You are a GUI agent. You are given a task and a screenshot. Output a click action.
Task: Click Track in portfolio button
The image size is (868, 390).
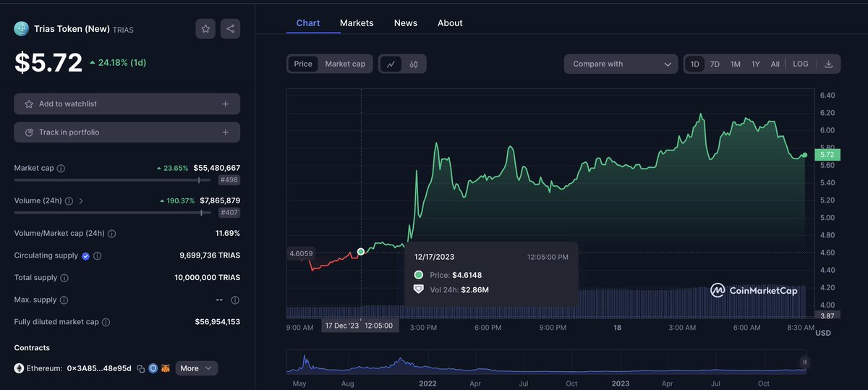[x=127, y=132]
